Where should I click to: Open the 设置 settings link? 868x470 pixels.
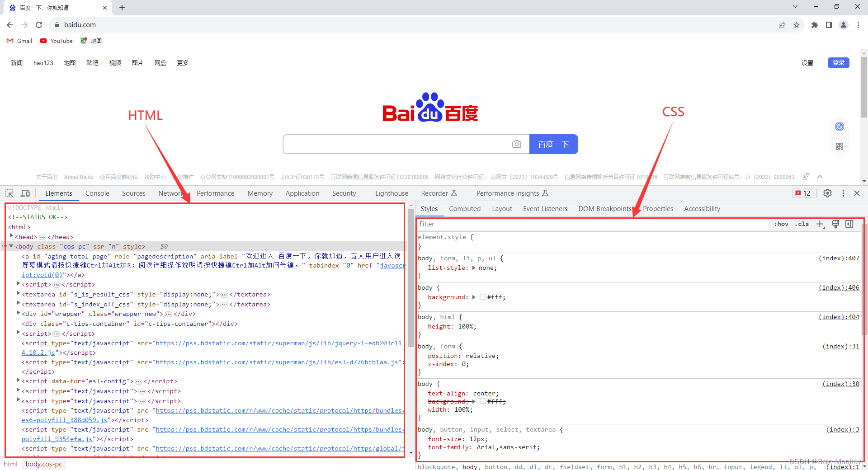[807, 63]
